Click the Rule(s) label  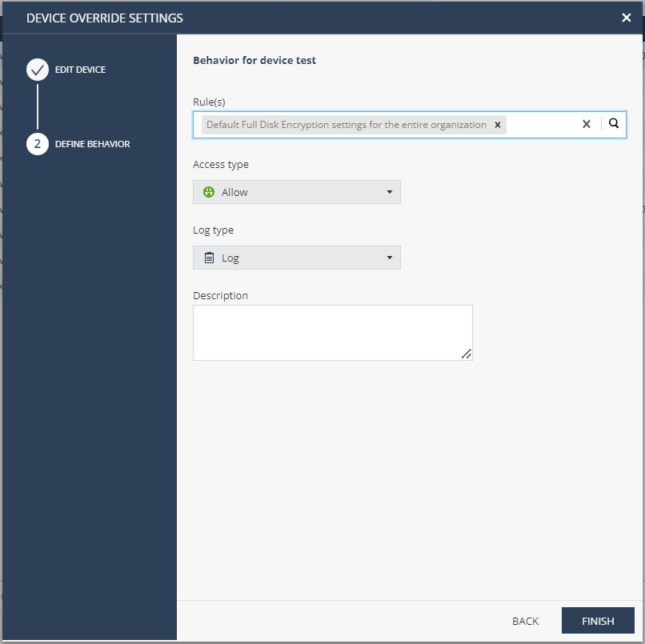coord(209,102)
